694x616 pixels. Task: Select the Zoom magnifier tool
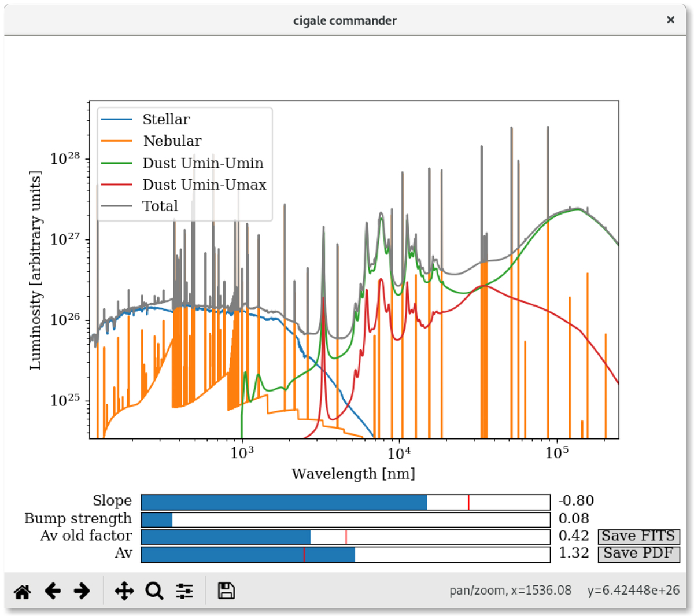click(154, 591)
